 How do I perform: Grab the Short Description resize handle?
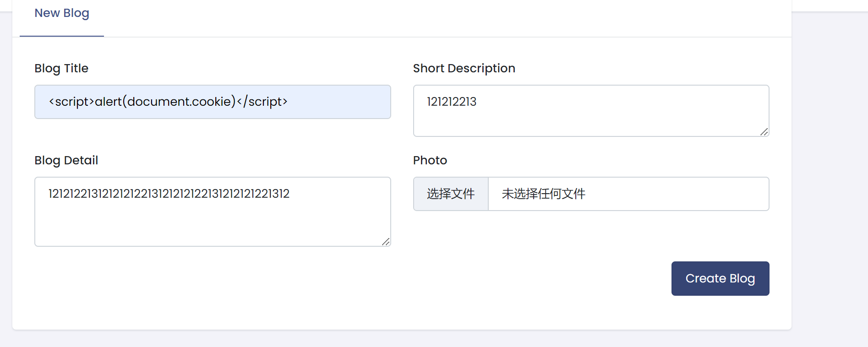(x=764, y=132)
